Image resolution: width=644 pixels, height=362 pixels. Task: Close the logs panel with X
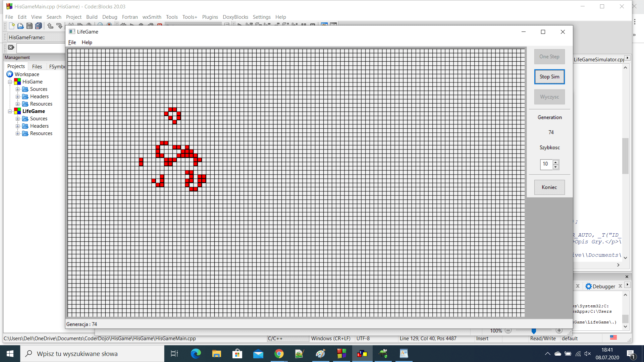click(x=627, y=277)
